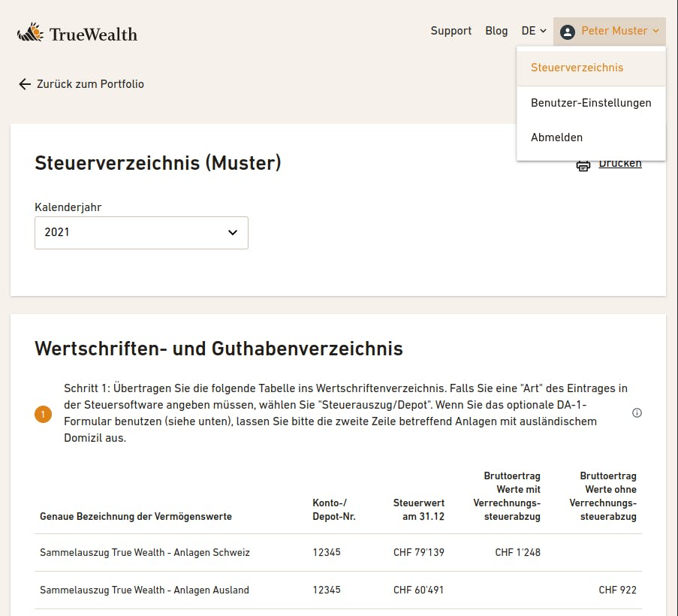Click the back arrow icon beside Zurück zum Portfolio

[25, 84]
